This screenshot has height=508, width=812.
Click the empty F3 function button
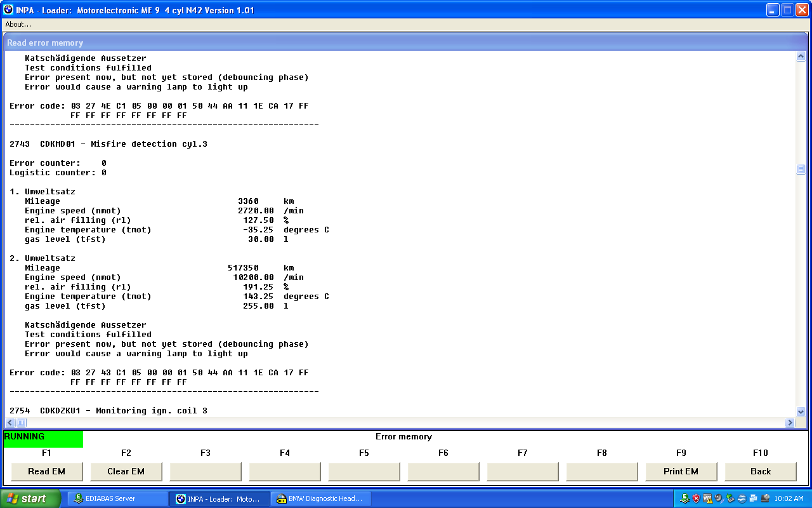pyautogui.click(x=205, y=471)
